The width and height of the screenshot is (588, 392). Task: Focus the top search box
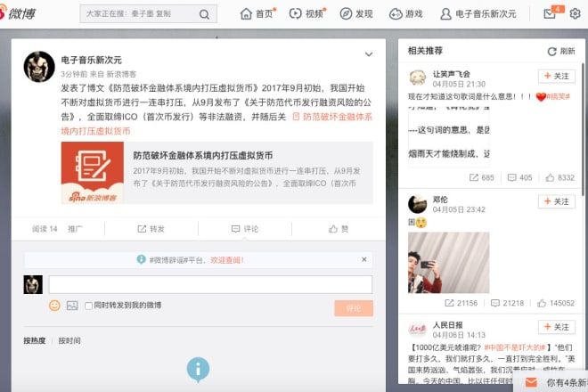point(148,14)
